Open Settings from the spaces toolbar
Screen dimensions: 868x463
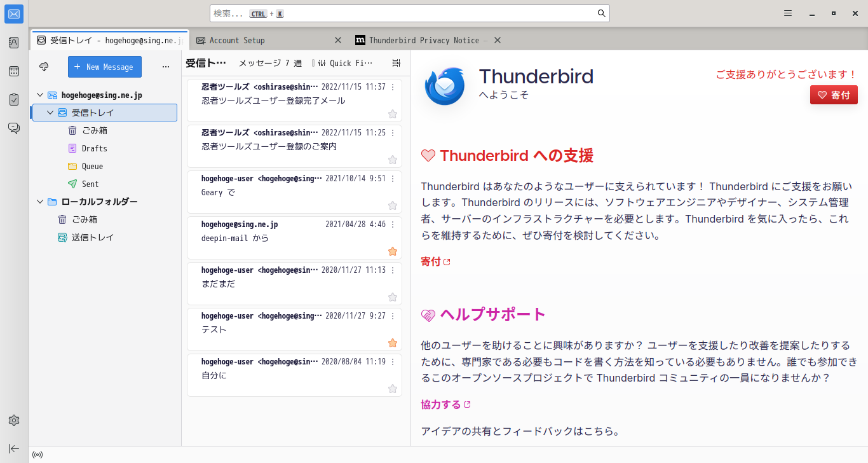tap(14, 420)
